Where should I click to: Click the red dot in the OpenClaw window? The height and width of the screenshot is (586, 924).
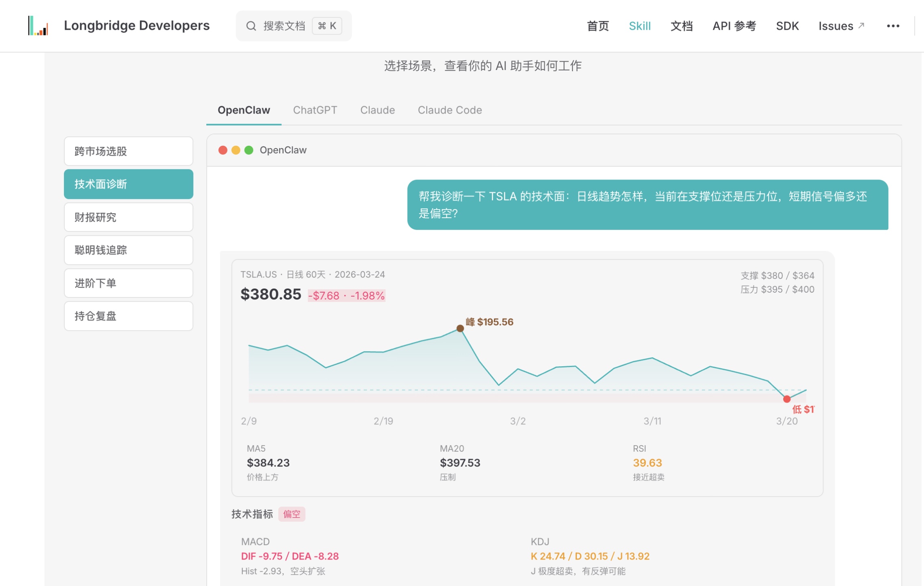tap(223, 150)
